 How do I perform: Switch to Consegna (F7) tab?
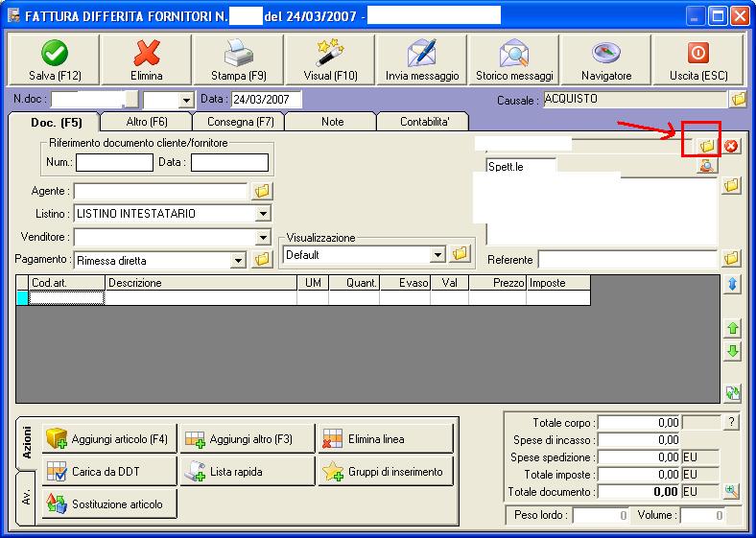tap(240, 122)
